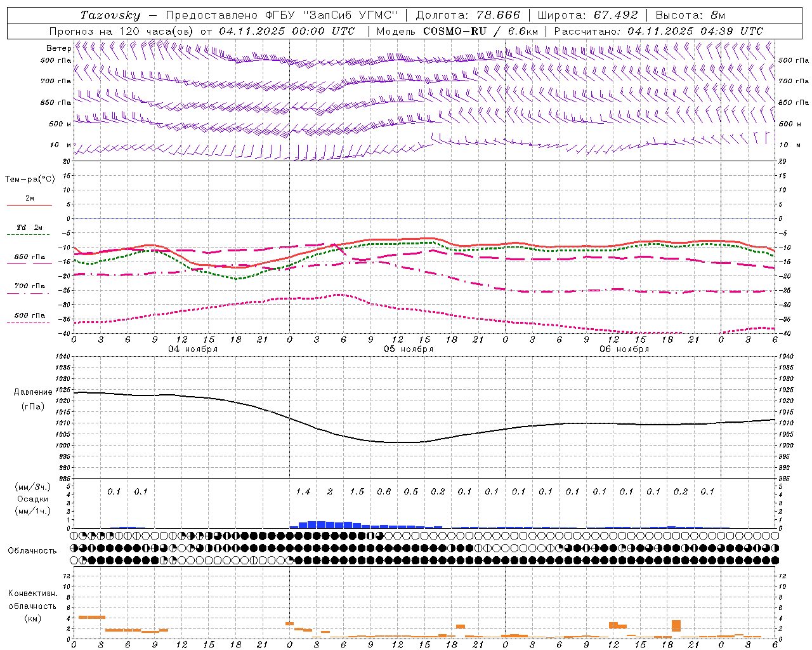Screen dimensions: 812x650
Task: Click the '1.4' precipitation amount value
Action: point(303,492)
